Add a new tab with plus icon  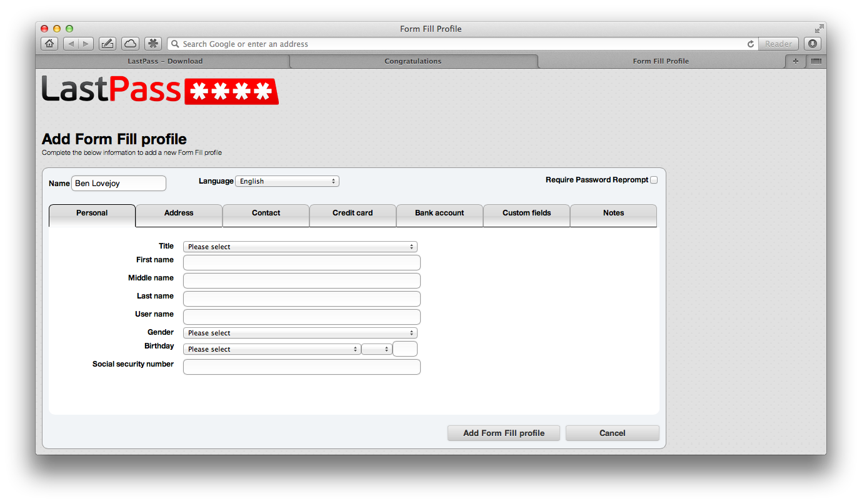tap(796, 61)
